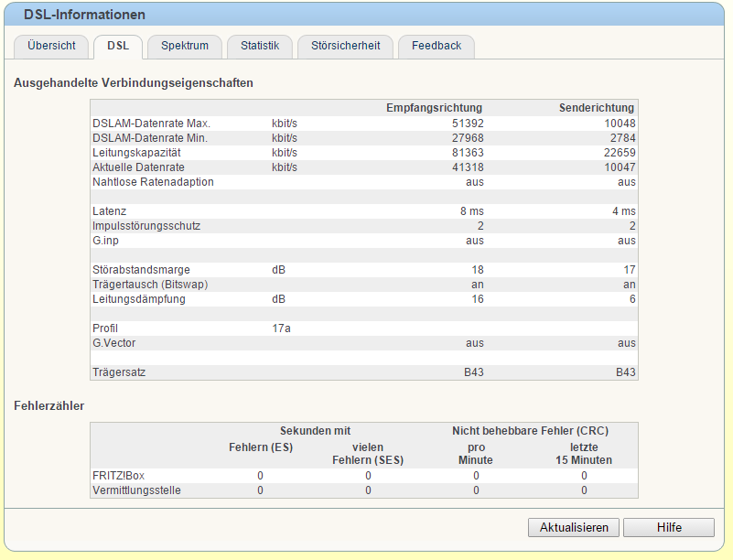Click the Fehlerzähler section heading

[49, 405]
